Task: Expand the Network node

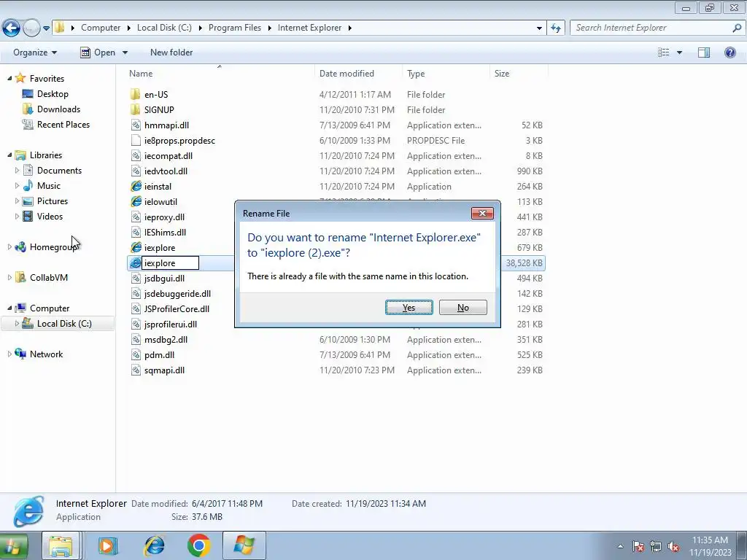Action: coord(9,354)
